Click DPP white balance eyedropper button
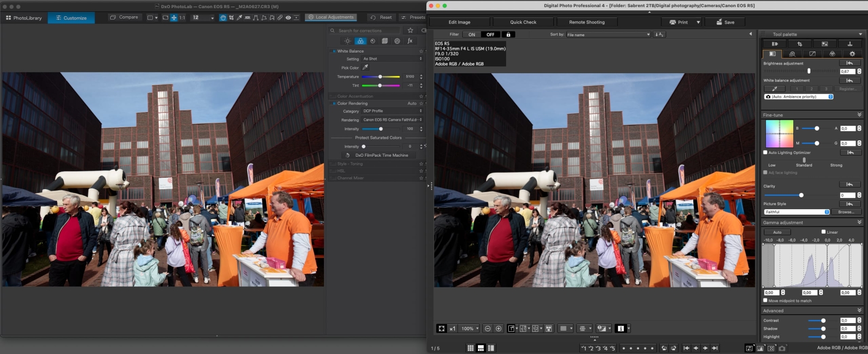The height and width of the screenshot is (354, 868). click(x=775, y=88)
